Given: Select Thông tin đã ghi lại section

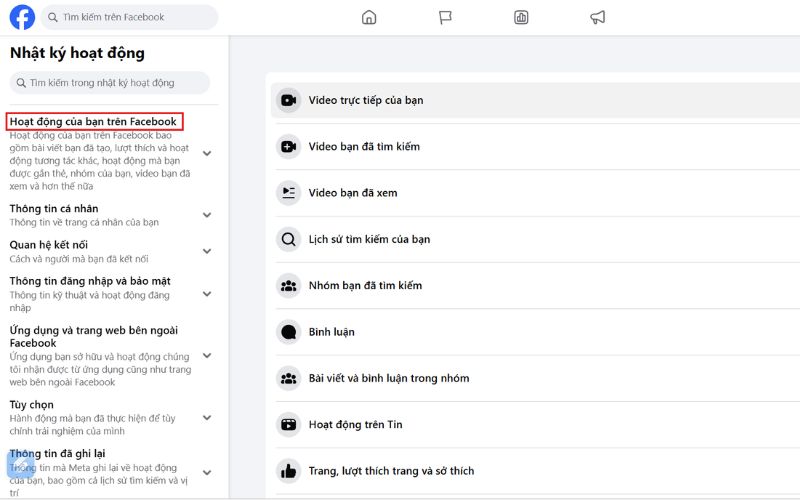Looking at the screenshot, I should coord(57,454).
